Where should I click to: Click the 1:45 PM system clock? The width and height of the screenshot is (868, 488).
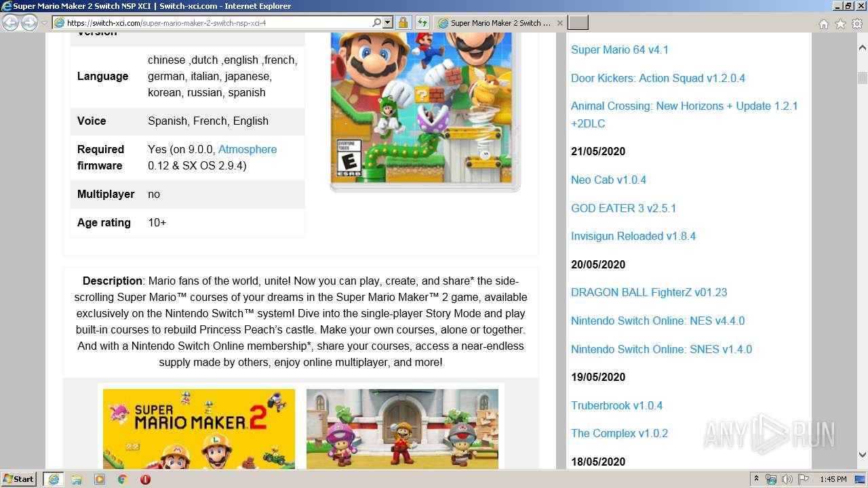tap(833, 479)
